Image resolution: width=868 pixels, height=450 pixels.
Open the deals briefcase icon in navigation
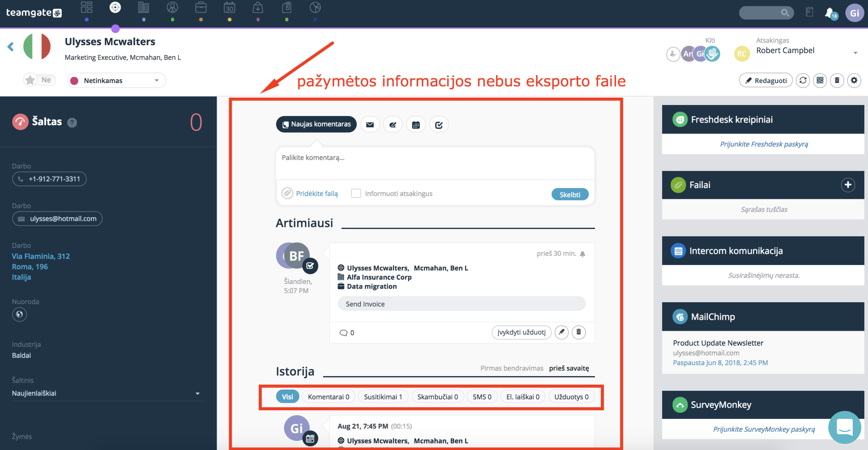pyautogui.click(x=201, y=7)
